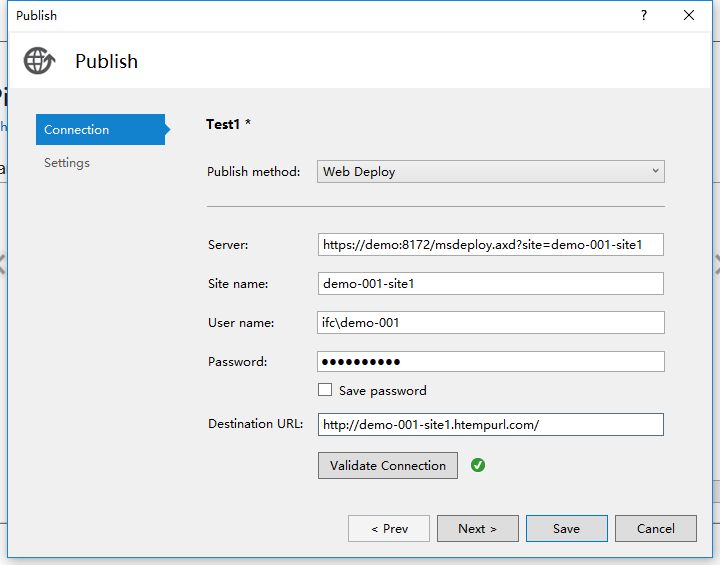Screen dimensions: 720x565
Task: Click the User name input field
Action: point(490,322)
